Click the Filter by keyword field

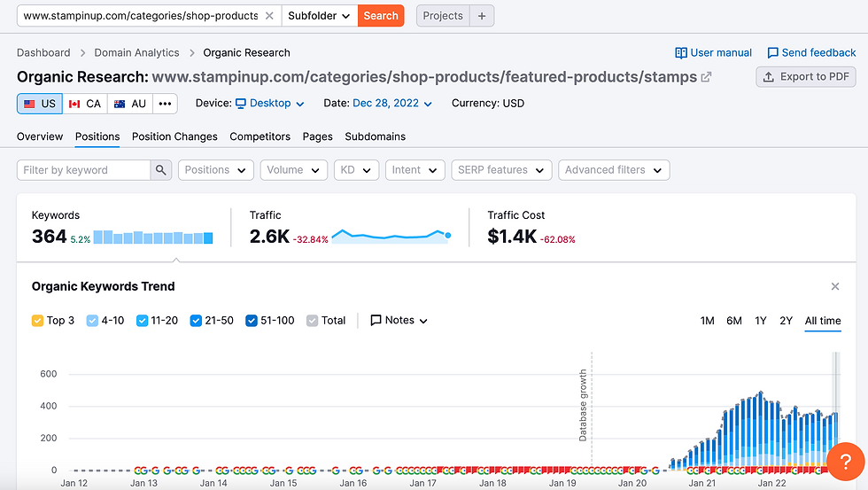[x=83, y=170]
